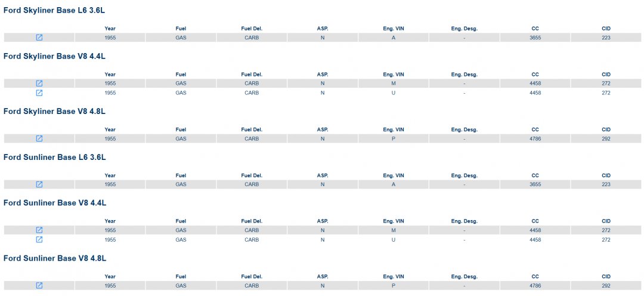The height and width of the screenshot is (296, 644).
Task: Click the Ford Sunliner Base L6 3.6L heading
Action: [54, 157]
